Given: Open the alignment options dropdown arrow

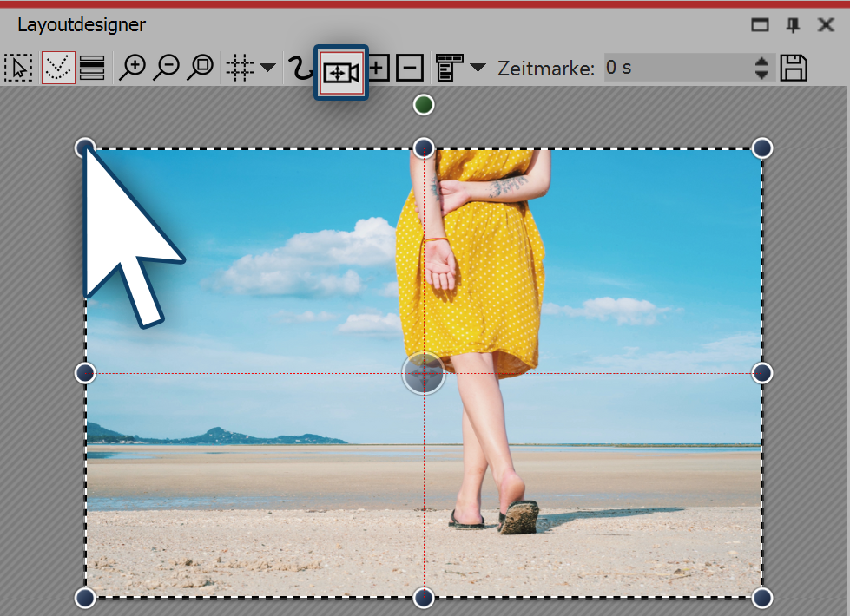Looking at the screenshot, I should (x=478, y=68).
